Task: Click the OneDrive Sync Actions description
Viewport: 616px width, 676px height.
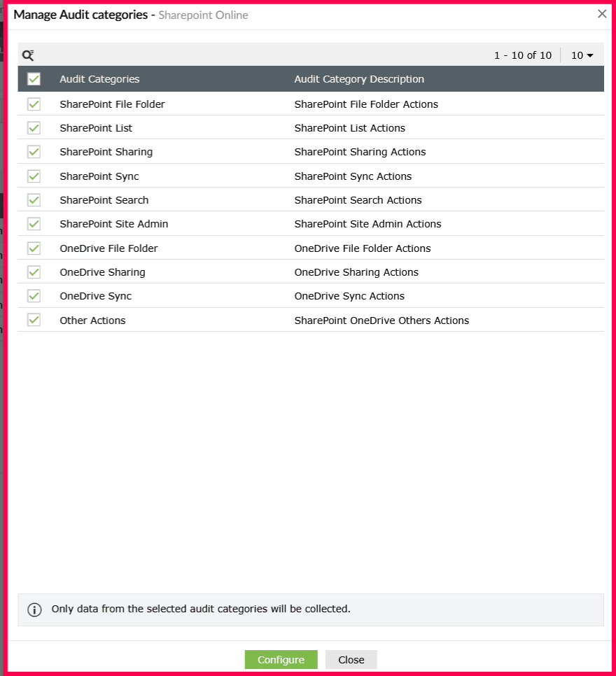Action: coord(349,296)
